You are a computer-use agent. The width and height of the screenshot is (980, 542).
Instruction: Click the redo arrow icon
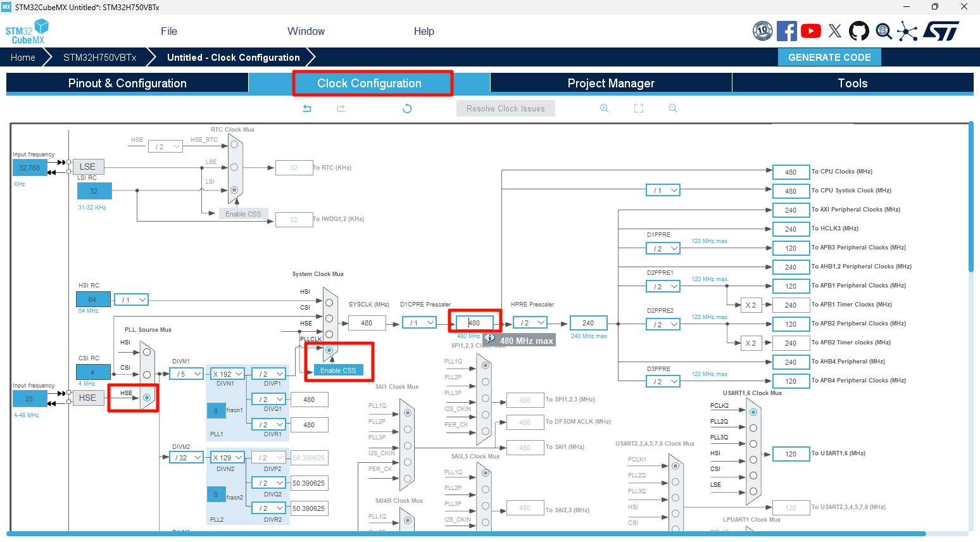[x=341, y=108]
